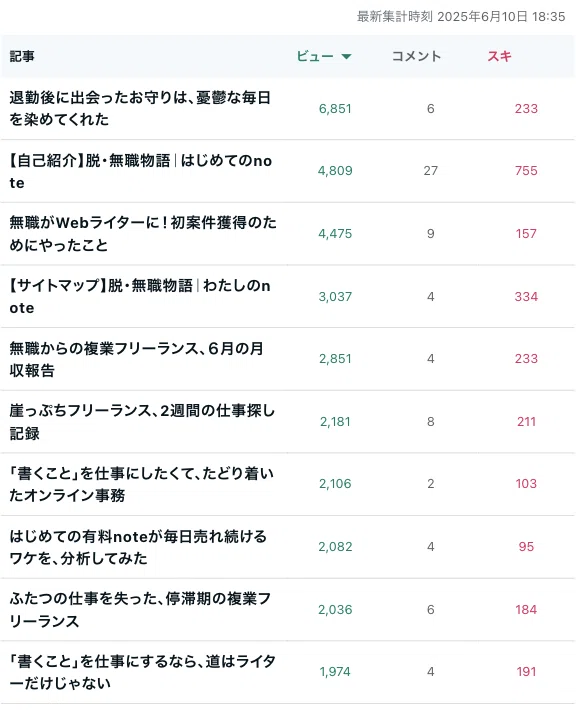The height and width of the screenshot is (710, 576).
Task: Click the 記事 column header
Action: click(x=22, y=56)
